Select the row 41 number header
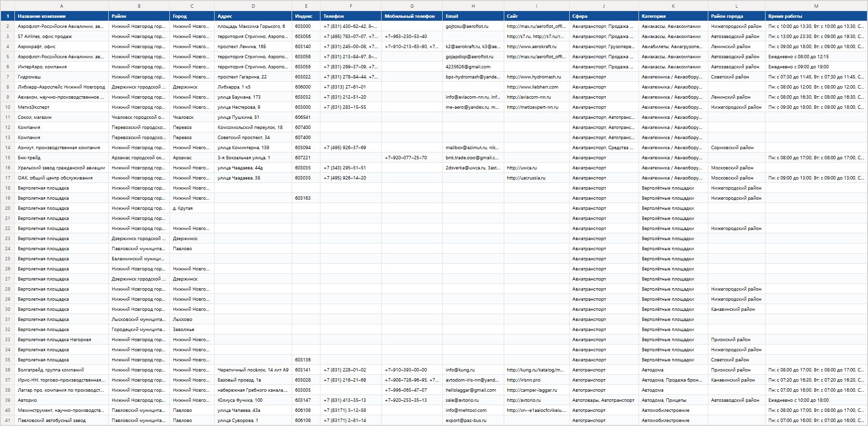The image size is (868, 434). (7, 421)
